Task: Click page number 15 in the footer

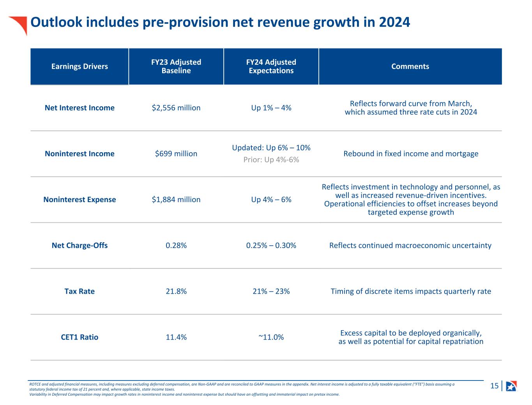Action: click(494, 386)
